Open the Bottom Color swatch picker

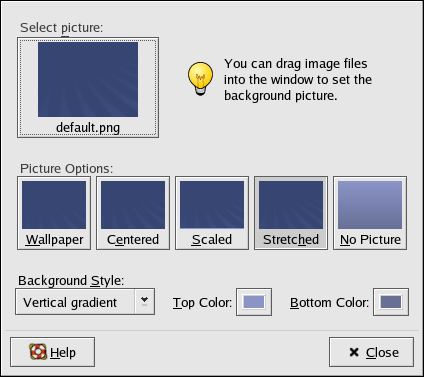click(391, 302)
